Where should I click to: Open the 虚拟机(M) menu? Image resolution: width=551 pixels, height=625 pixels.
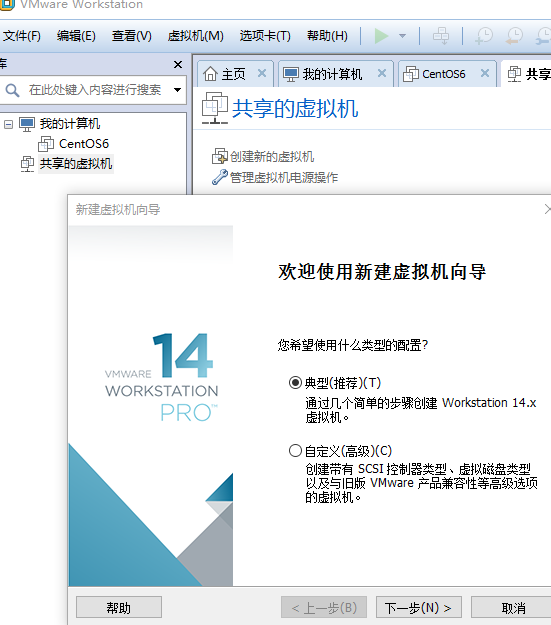point(195,36)
